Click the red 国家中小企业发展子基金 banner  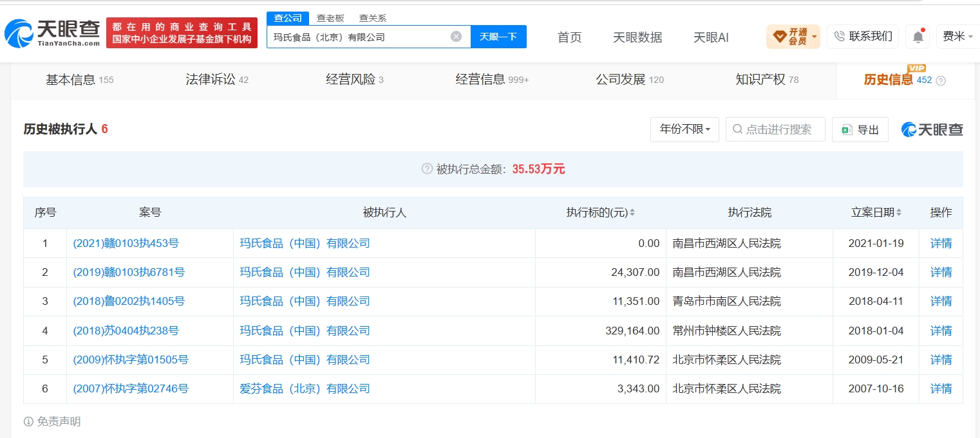point(182,33)
